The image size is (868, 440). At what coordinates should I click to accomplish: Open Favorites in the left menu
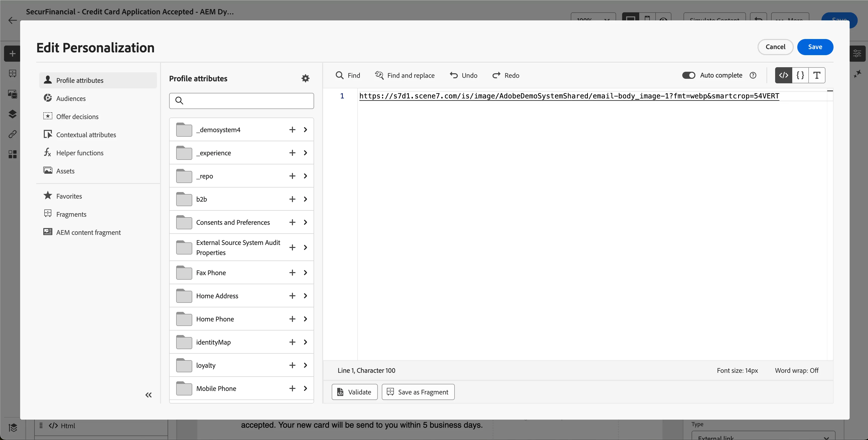pos(98,196)
